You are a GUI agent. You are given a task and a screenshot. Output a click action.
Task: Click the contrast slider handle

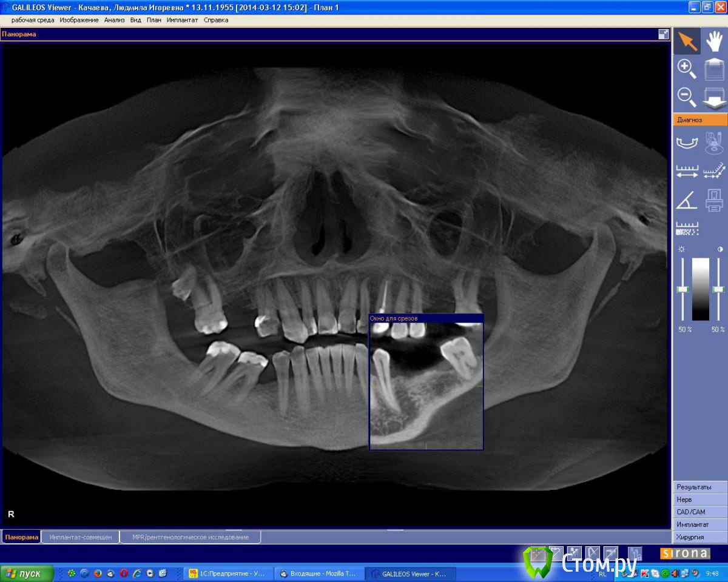(718, 290)
